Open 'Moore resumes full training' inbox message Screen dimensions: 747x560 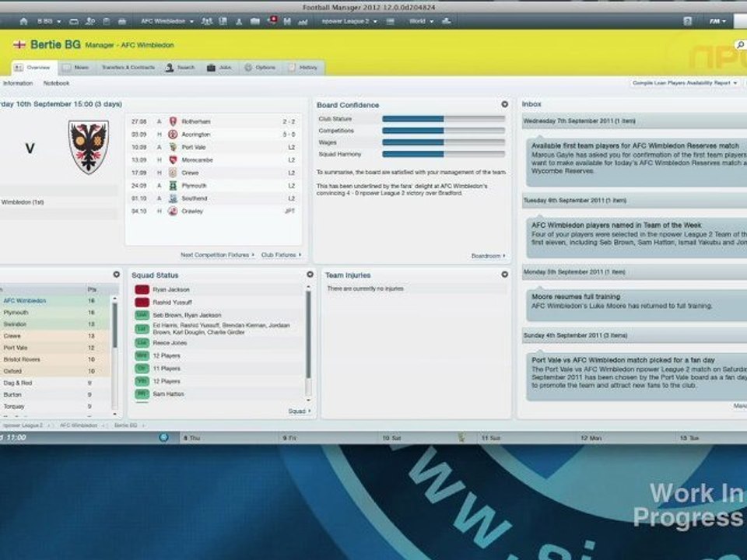pos(636,304)
